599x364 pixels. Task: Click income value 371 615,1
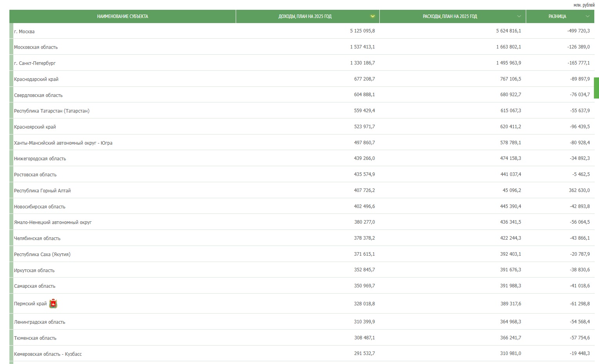(x=364, y=254)
